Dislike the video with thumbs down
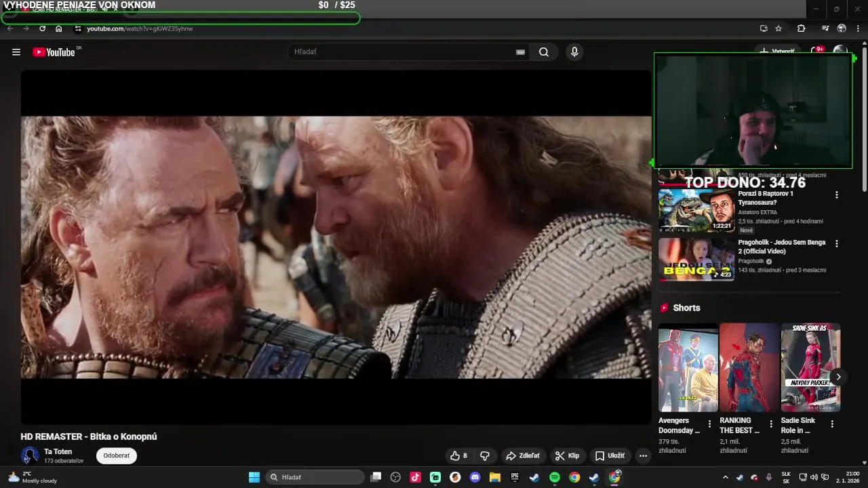Viewport: 868px width, 488px height. [x=485, y=456]
